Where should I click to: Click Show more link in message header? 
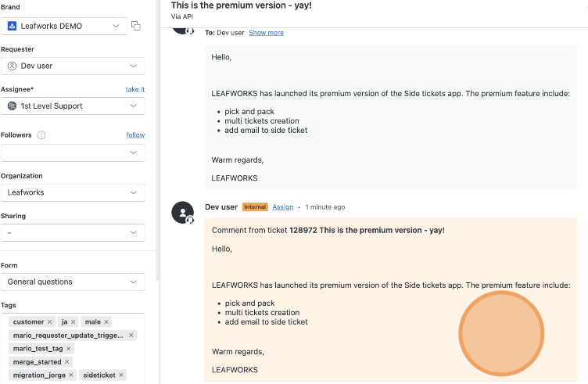(x=267, y=33)
